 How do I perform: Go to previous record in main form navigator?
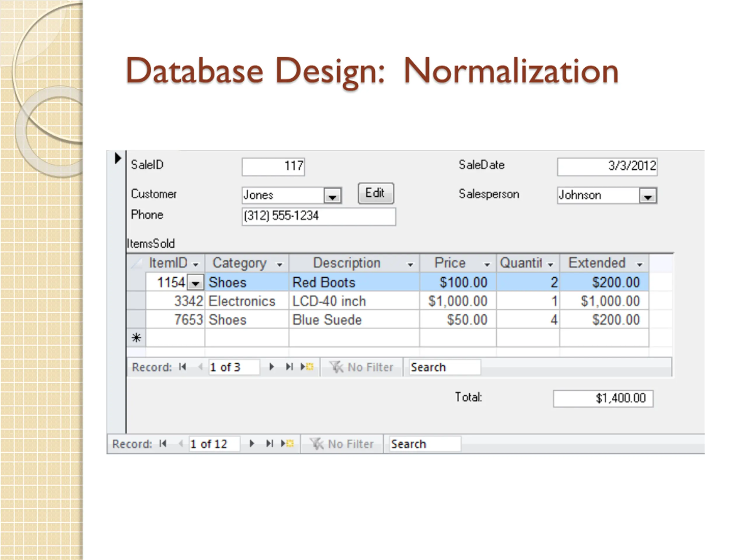click(x=181, y=443)
